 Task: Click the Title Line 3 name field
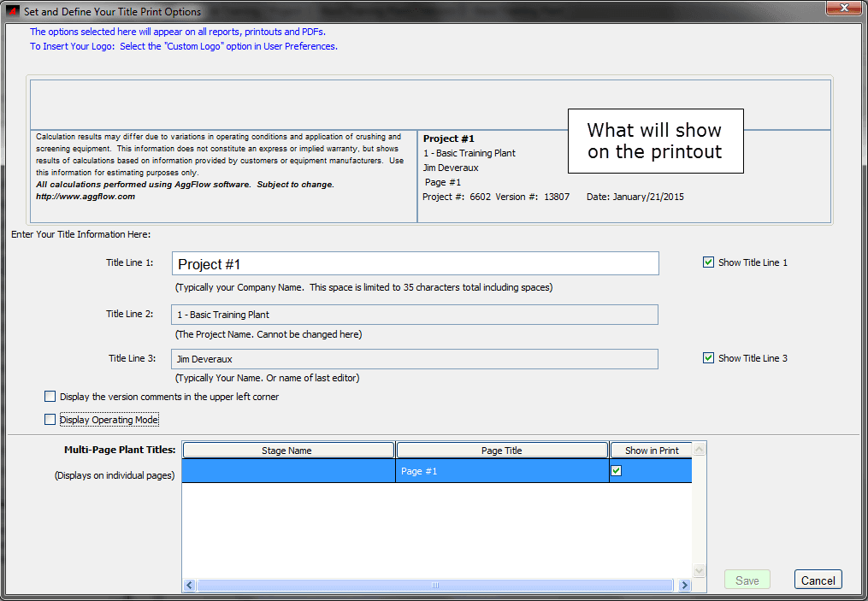tap(416, 359)
